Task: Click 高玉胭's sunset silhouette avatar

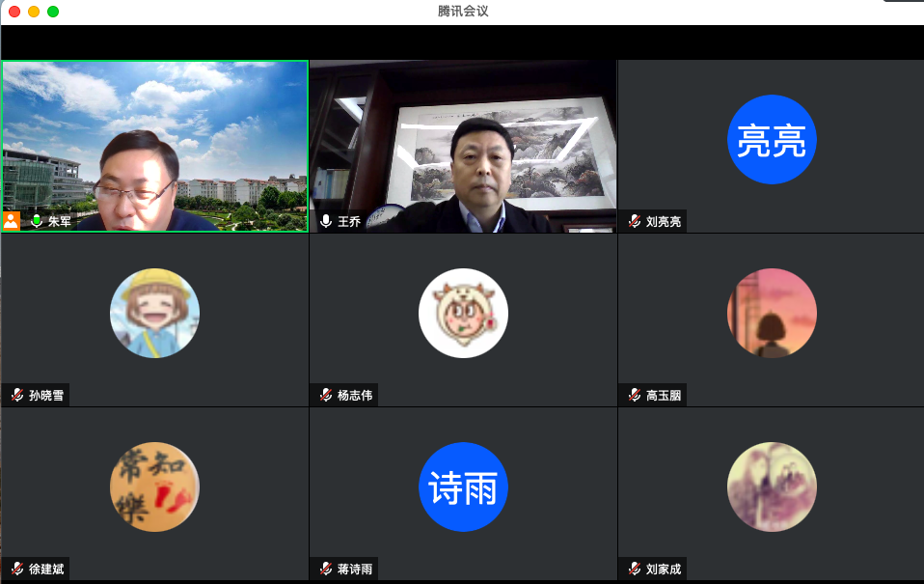Action: point(772,314)
